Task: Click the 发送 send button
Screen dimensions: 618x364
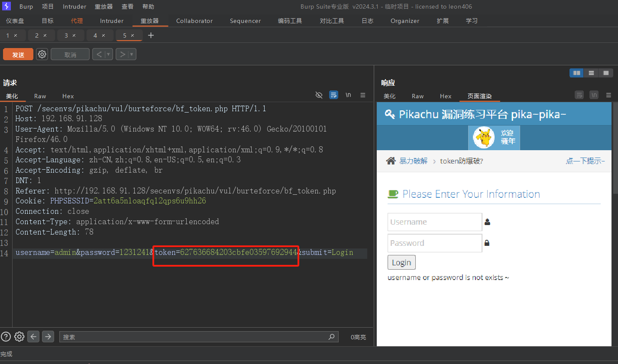Action: (18, 55)
